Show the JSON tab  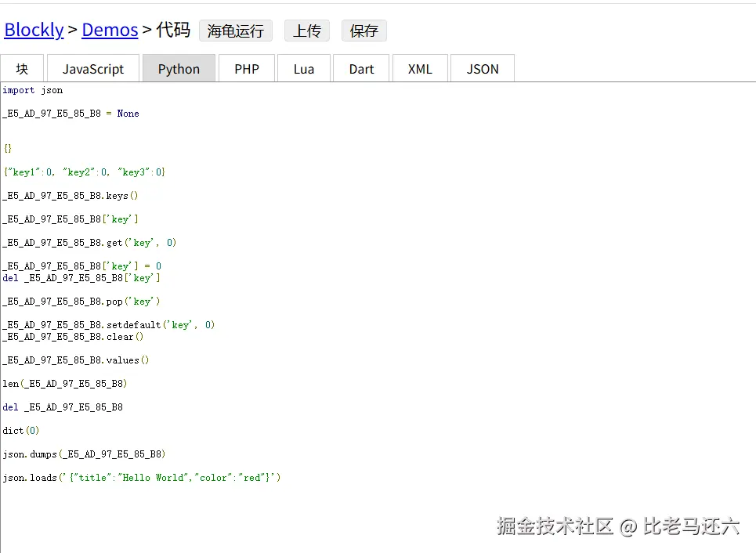[x=483, y=69]
